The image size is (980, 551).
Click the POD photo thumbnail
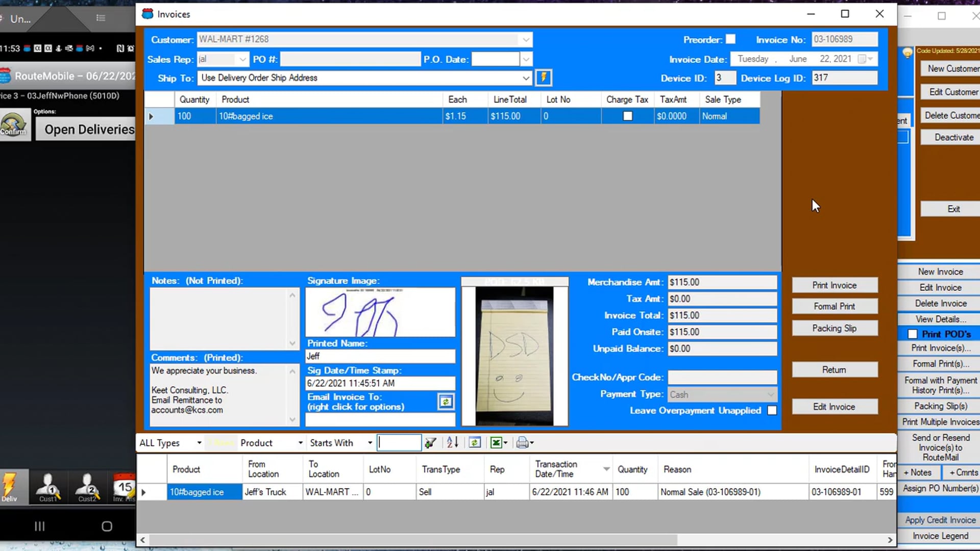[x=514, y=356]
